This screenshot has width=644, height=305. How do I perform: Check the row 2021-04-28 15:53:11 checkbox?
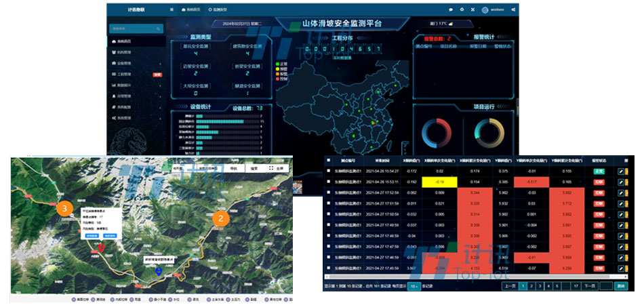[327, 182]
